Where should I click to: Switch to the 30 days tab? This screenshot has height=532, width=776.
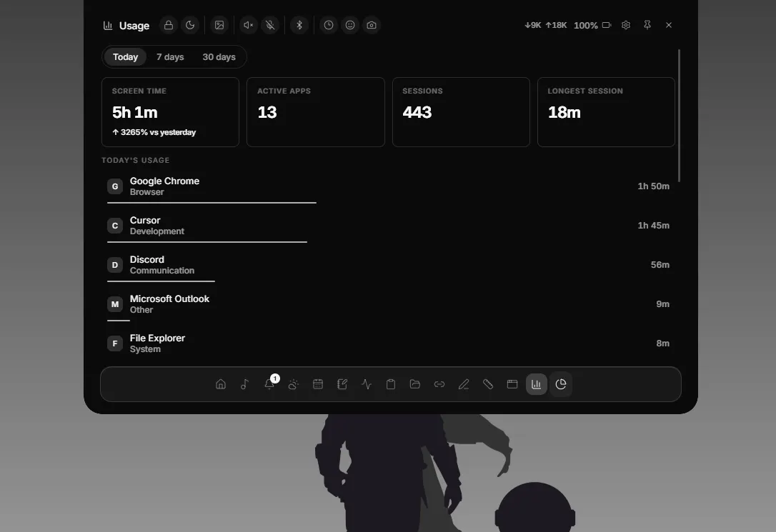pos(219,57)
